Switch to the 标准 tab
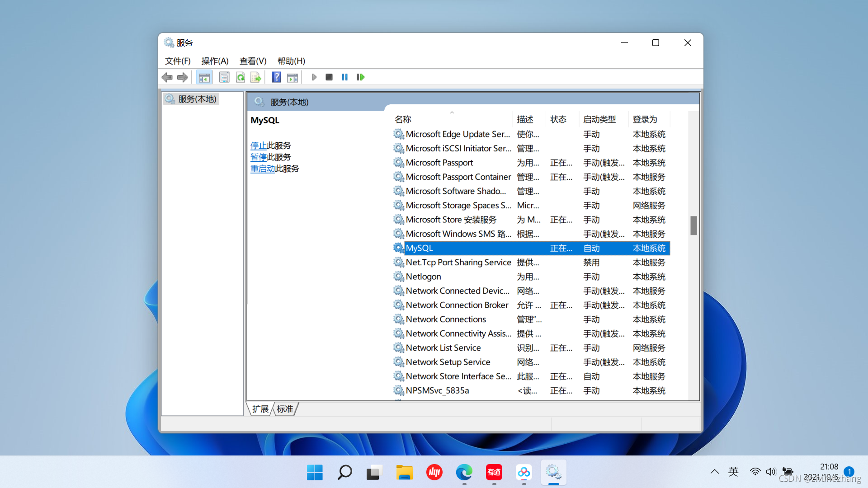Screen dimensions: 868x488 285,409
